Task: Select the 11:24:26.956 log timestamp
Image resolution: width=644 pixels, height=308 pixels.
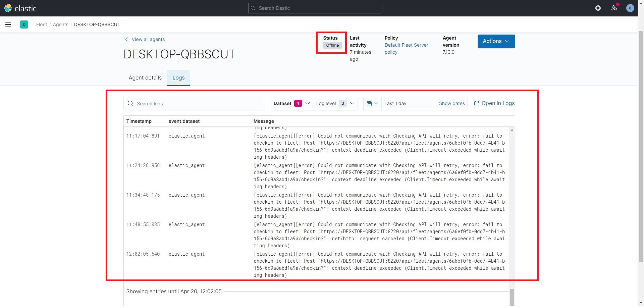Action: [x=143, y=165]
